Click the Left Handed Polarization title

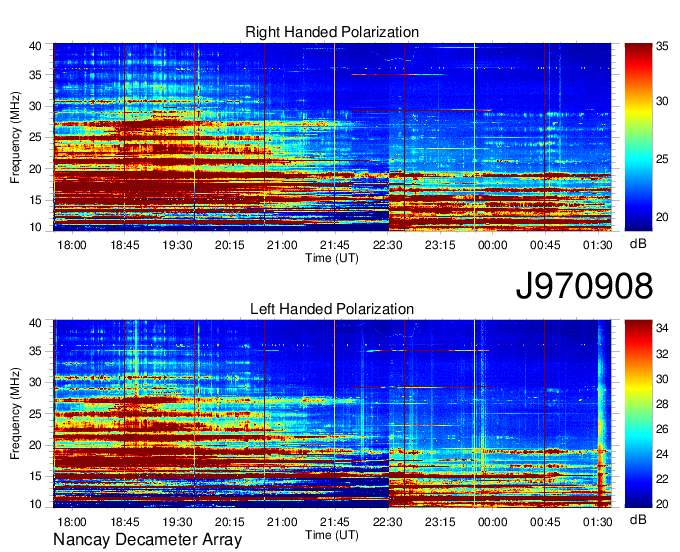[332, 309]
